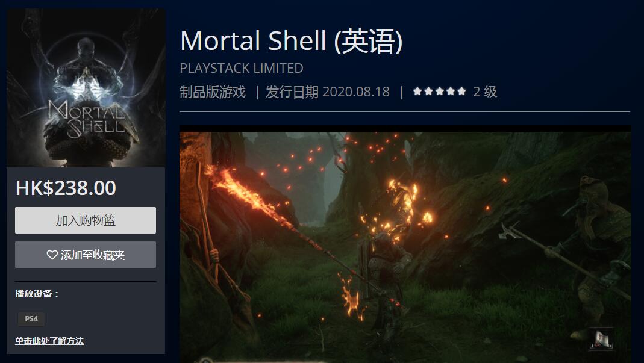Viewport: 644px width, 363px height.
Task: Click the '播放设备' section heading
Action: 37,294
